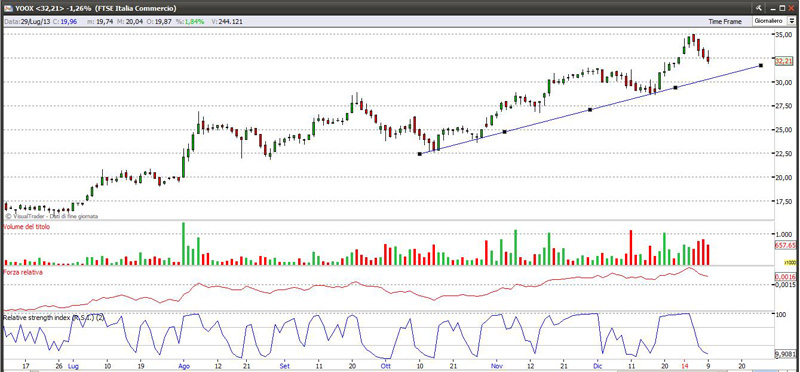
Task: Click the 35,00 price axis label
Action: click(x=783, y=35)
